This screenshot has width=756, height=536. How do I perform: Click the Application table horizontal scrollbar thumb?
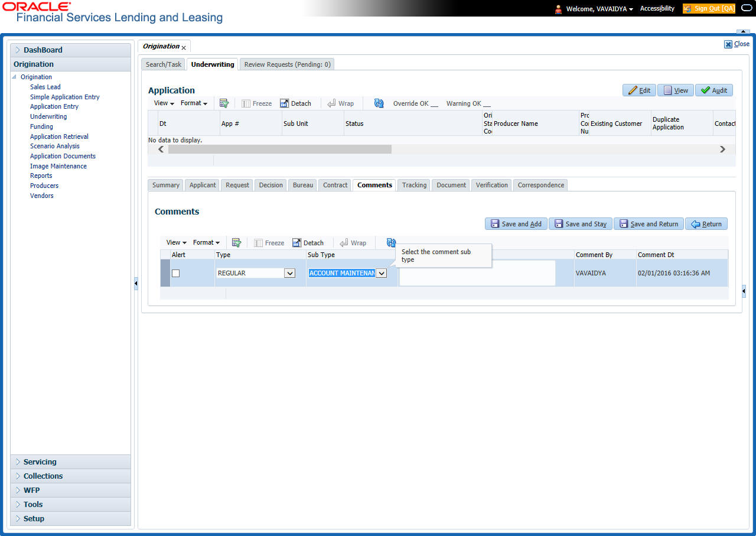[279, 150]
